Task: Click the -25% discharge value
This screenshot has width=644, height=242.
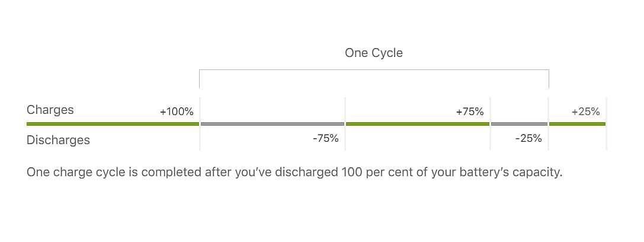Action: pos(528,139)
